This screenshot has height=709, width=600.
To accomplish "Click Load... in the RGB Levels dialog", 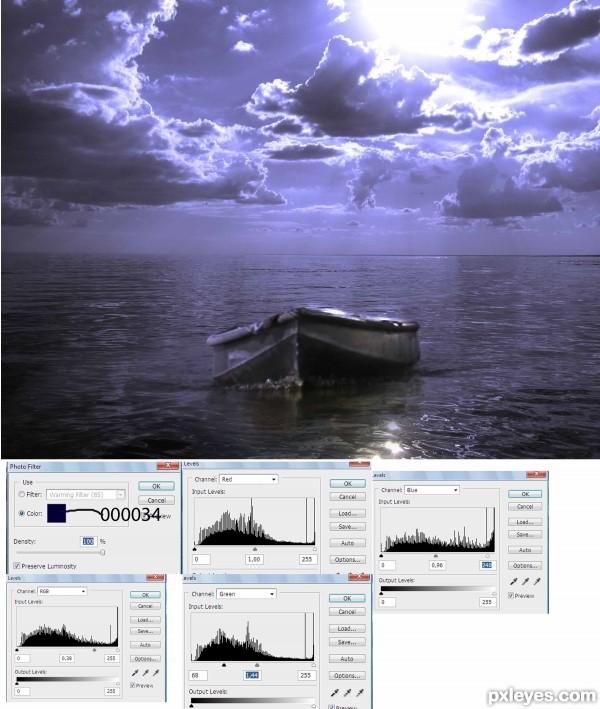I will [145, 620].
